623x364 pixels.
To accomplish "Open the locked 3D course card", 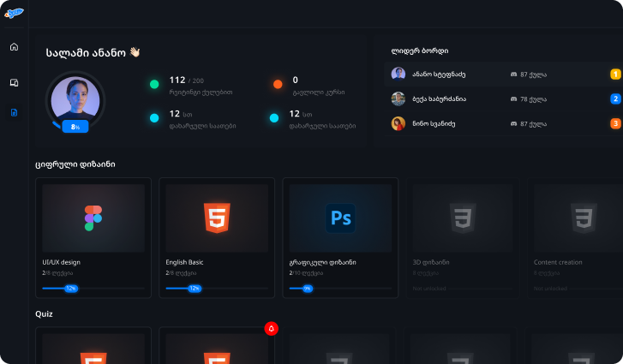I will point(463,238).
